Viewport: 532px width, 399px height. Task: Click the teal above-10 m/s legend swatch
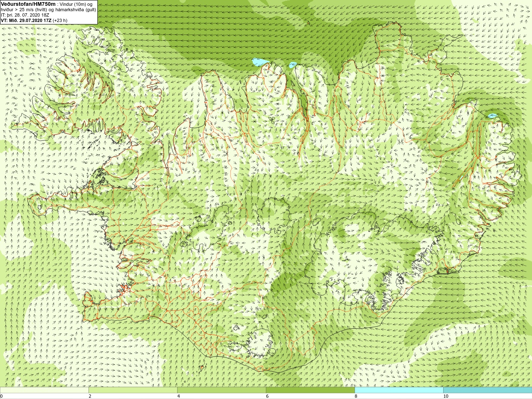point(488,390)
